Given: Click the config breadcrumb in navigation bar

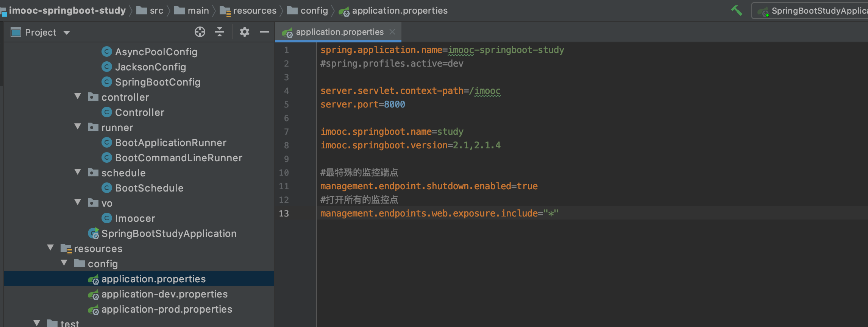Looking at the screenshot, I should click(314, 11).
